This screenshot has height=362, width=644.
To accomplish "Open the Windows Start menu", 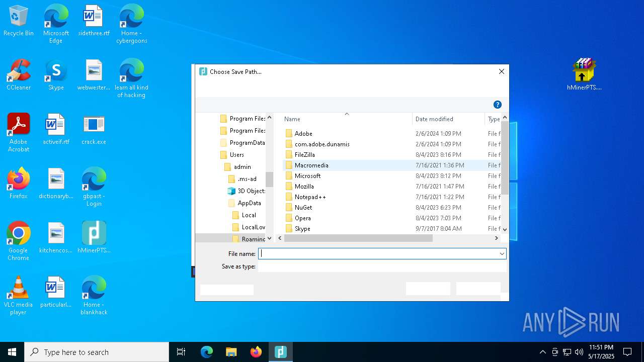I will tap(12, 352).
